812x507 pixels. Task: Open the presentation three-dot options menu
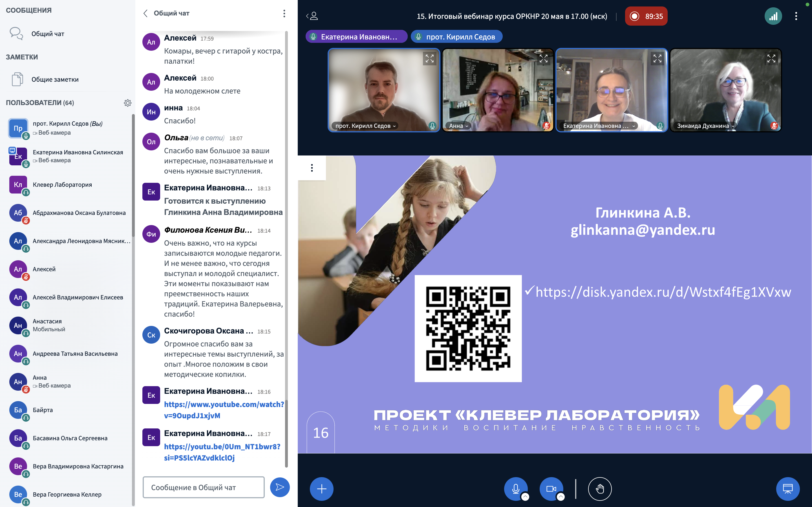312,168
